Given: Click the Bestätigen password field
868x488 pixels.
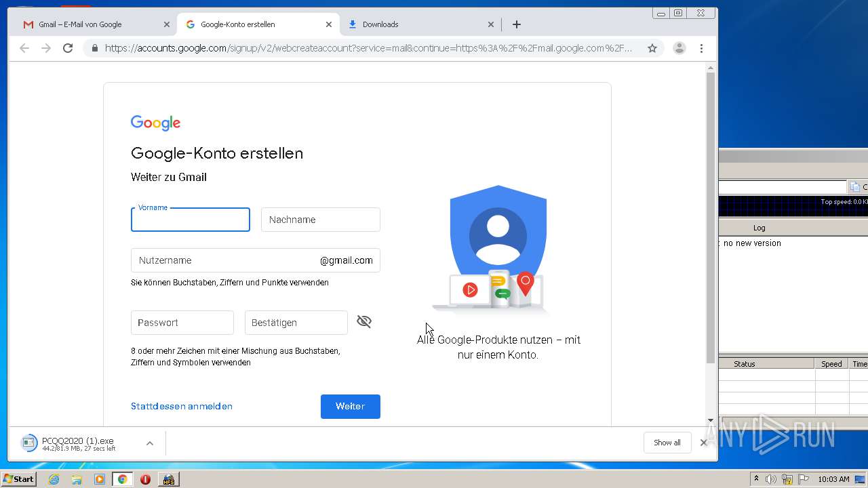Looking at the screenshot, I should point(296,323).
